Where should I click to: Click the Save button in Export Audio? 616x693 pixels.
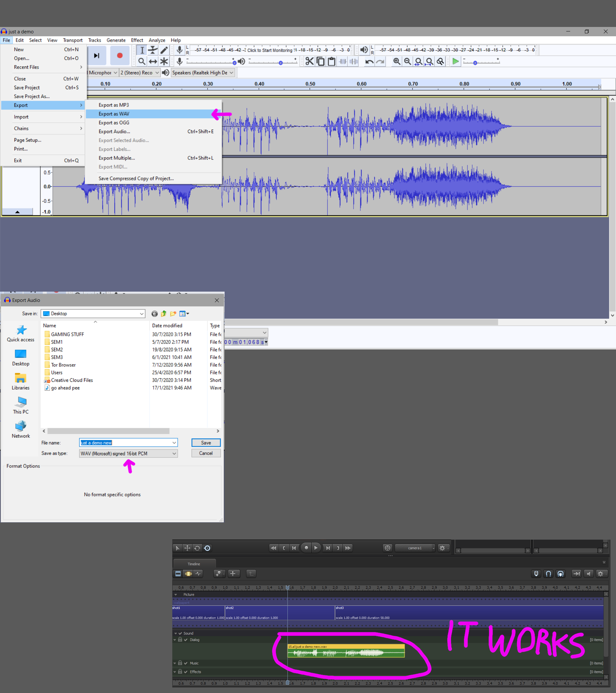point(206,443)
